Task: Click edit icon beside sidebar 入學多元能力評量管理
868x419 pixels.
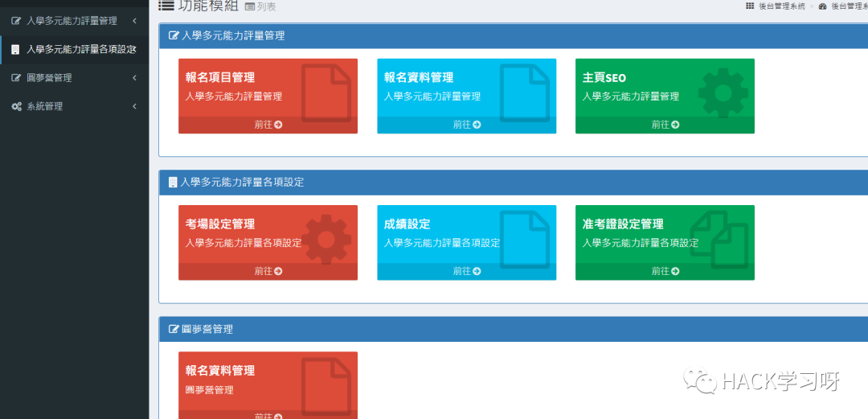Action: pyautogui.click(x=16, y=21)
